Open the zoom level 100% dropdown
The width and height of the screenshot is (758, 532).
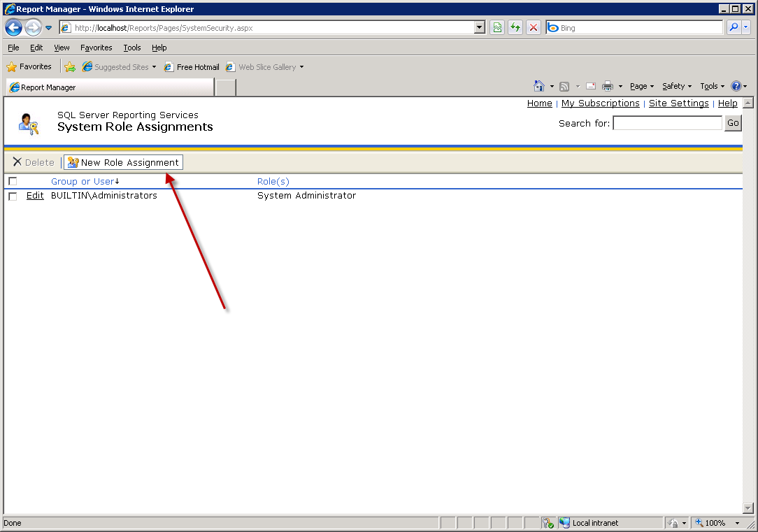(x=737, y=523)
